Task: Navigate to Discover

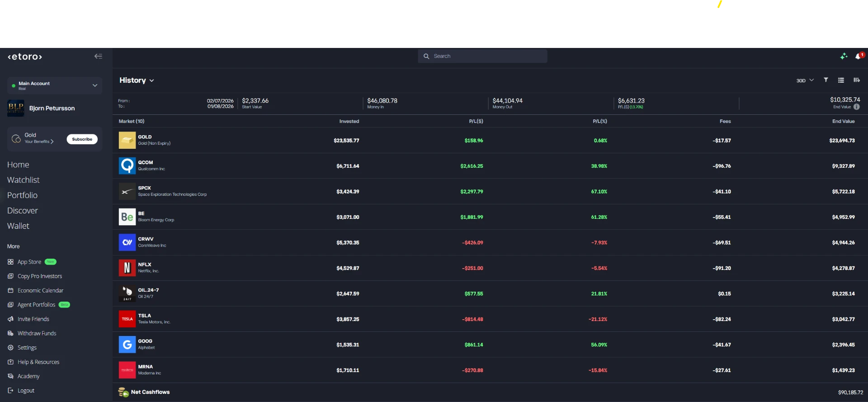Action: (x=23, y=211)
